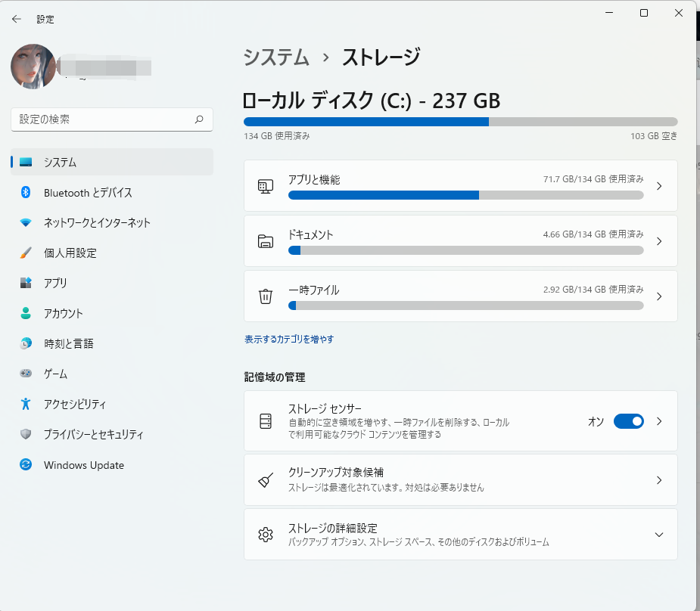Click the ネットワークとインターネット wifi icon
The image size is (700, 611).
26,223
